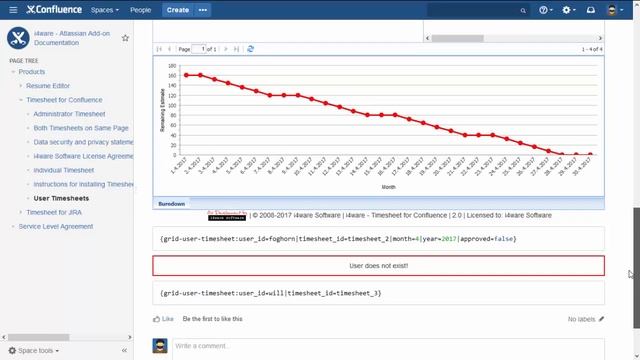Open the People directory
Image resolution: width=640 pixels, height=360 pixels.
(140, 10)
